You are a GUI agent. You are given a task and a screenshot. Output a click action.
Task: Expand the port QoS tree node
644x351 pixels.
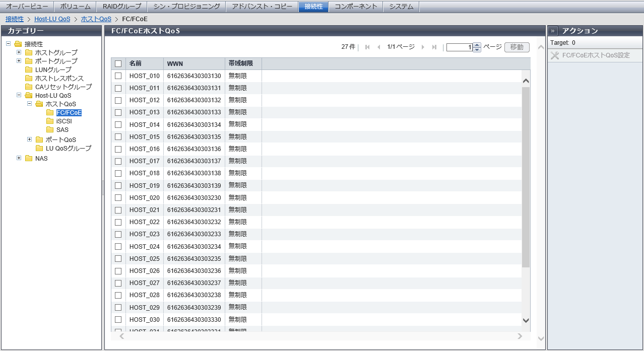pos(29,139)
